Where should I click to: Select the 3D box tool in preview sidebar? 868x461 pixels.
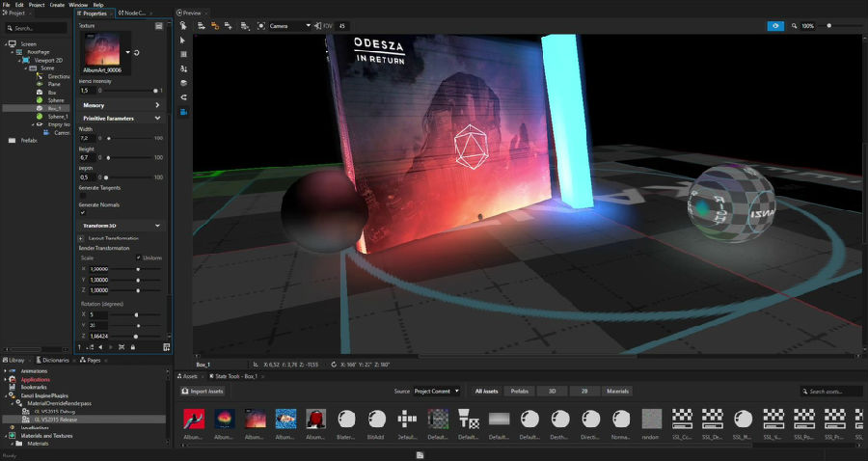click(x=183, y=83)
